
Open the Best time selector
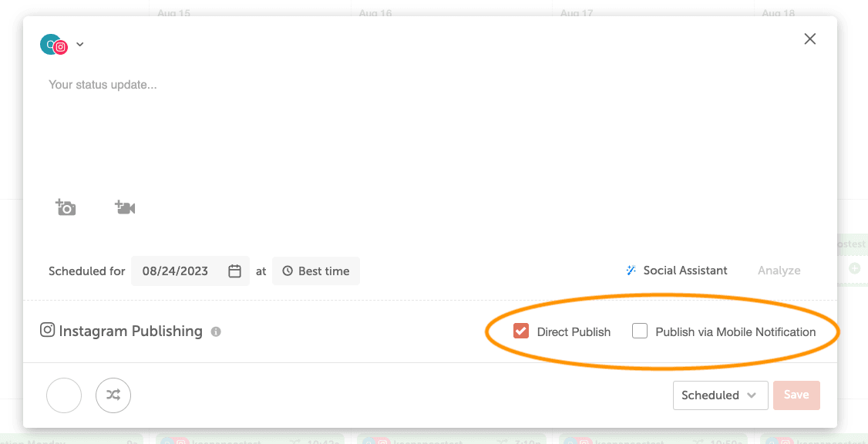click(x=316, y=271)
